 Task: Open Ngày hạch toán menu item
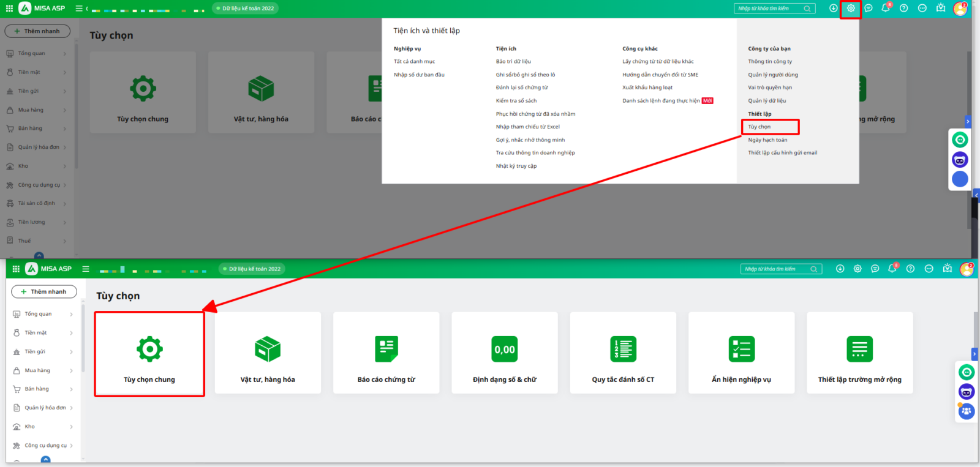(767, 140)
